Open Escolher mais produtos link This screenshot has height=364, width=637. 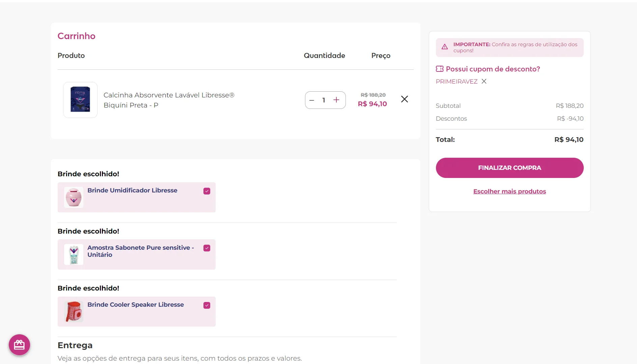(x=509, y=191)
